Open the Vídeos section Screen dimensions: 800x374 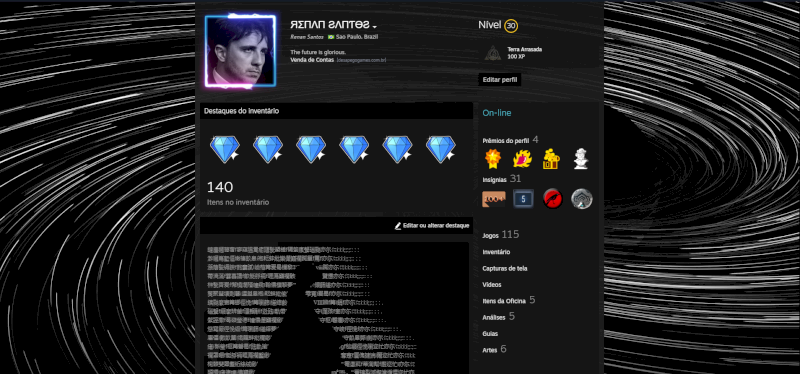tap(492, 285)
